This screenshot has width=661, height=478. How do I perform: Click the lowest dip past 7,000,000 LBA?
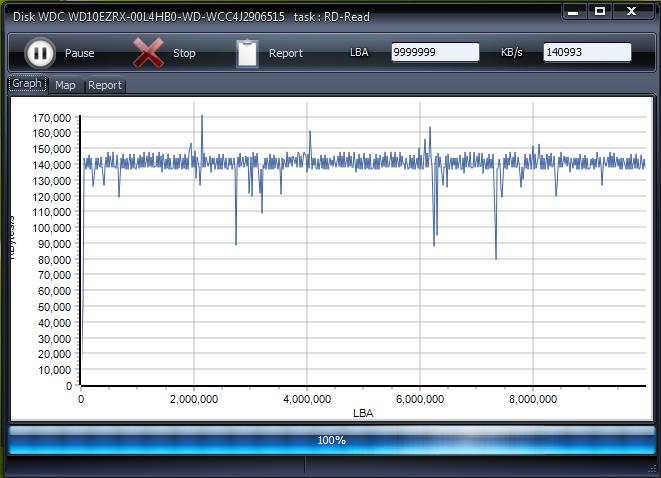496,257
